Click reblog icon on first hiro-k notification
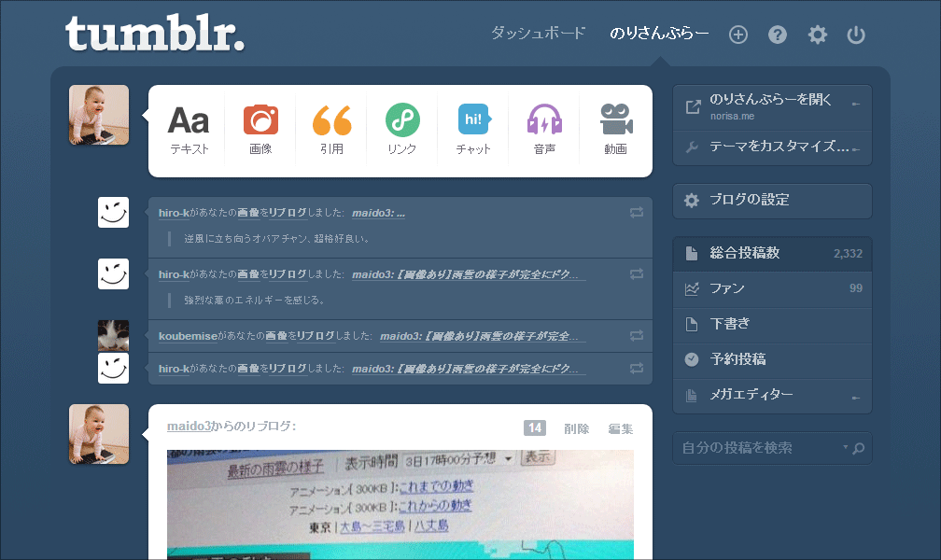Screen dimensions: 941x560 (x=637, y=212)
